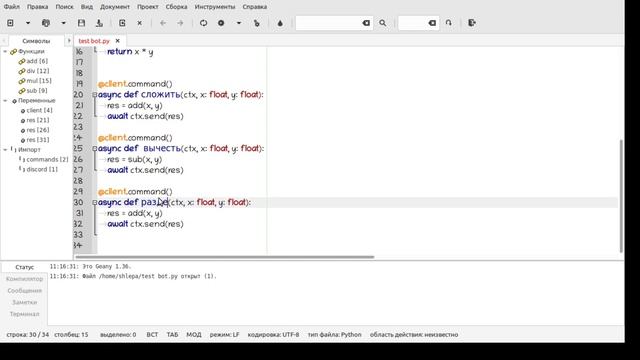640x360 pixels.
Task: Select the mul [15] function symbol
Action: [x=35, y=81]
